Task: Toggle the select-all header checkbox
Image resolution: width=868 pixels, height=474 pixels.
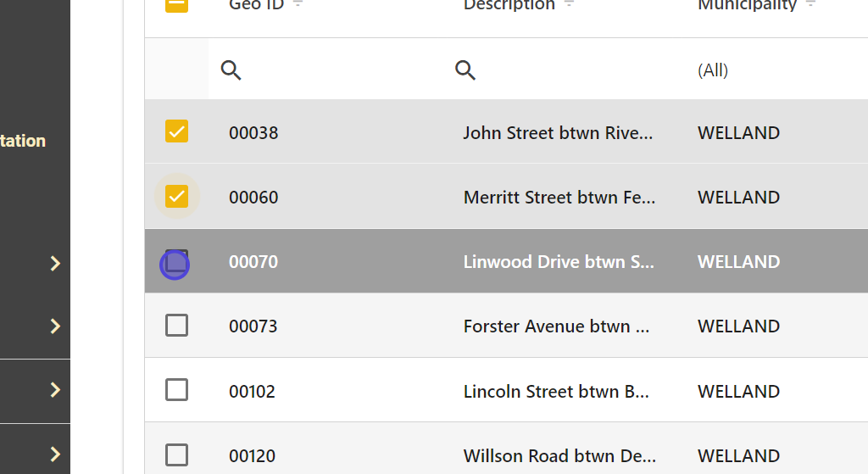Action: pyautogui.click(x=176, y=4)
